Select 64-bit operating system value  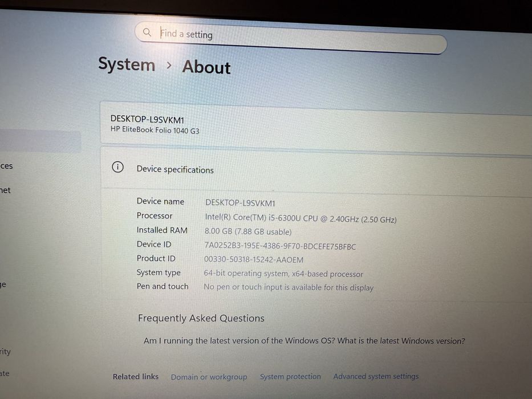[x=283, y=274]
